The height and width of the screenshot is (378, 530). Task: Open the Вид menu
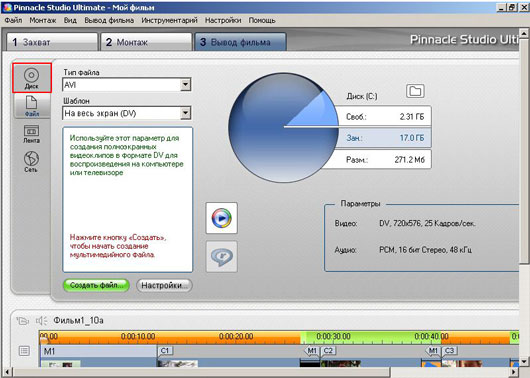coord(70,20)
